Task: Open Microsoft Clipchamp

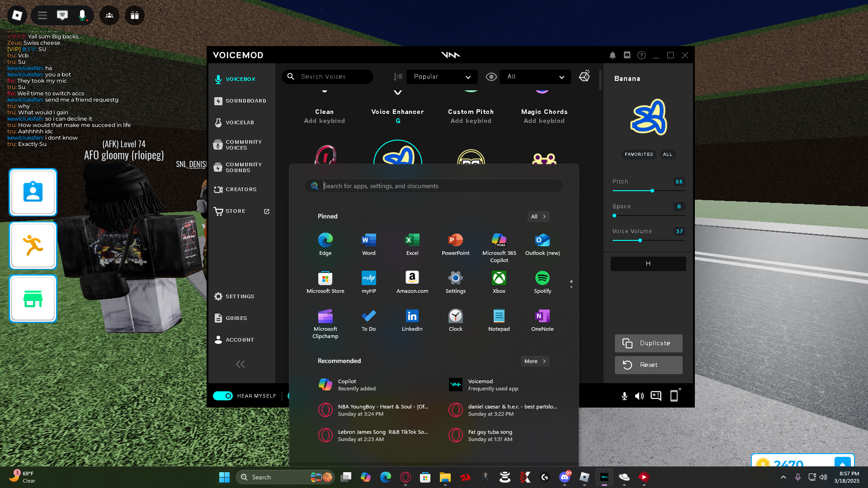Action: pyautogui.click(x=325, y=324)
